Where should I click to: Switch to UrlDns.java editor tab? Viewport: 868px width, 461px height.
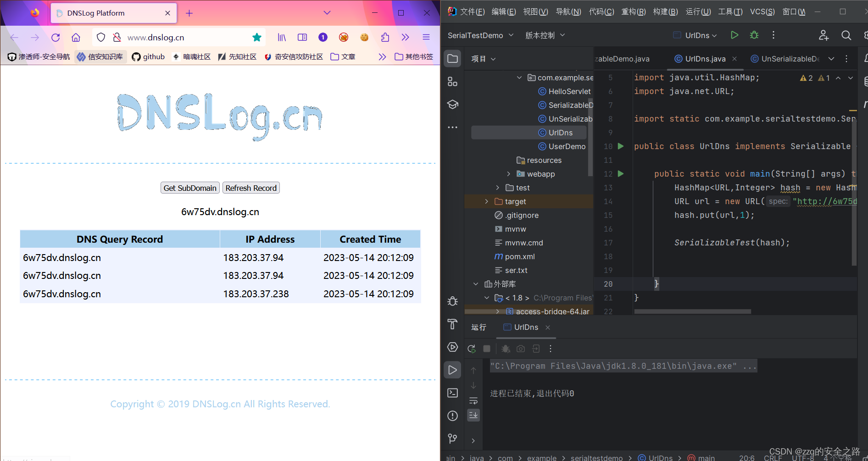[x=705, y=59]
